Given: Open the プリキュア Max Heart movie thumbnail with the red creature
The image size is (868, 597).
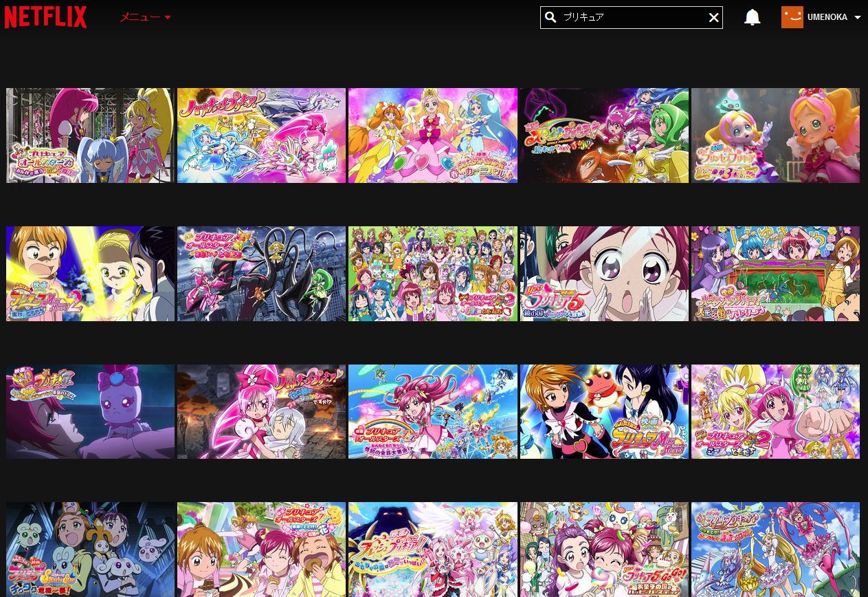Looking at the screenshot, I should click(604, 412).
